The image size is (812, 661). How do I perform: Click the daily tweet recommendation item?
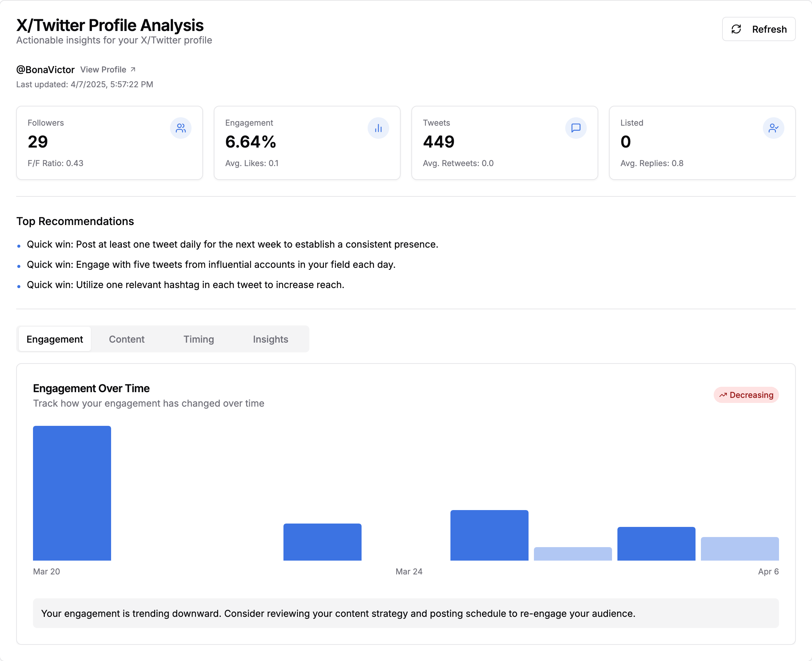232,244
